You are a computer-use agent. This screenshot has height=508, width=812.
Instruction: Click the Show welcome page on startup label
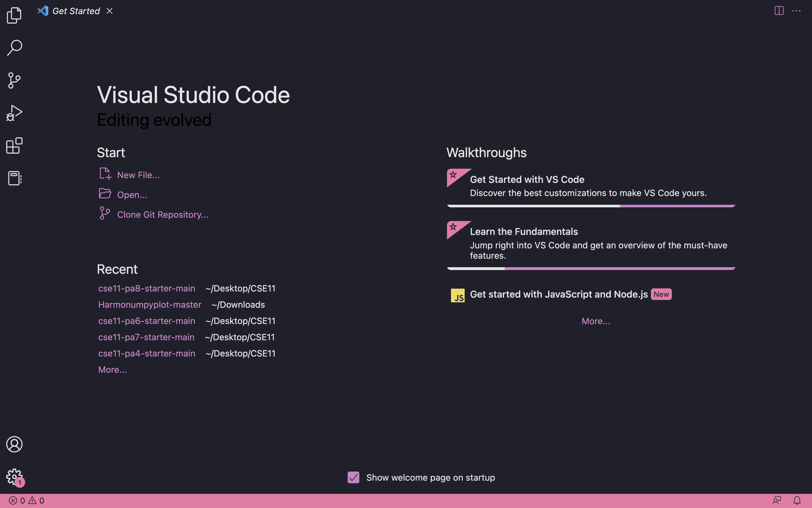click(x=430, y=477)
